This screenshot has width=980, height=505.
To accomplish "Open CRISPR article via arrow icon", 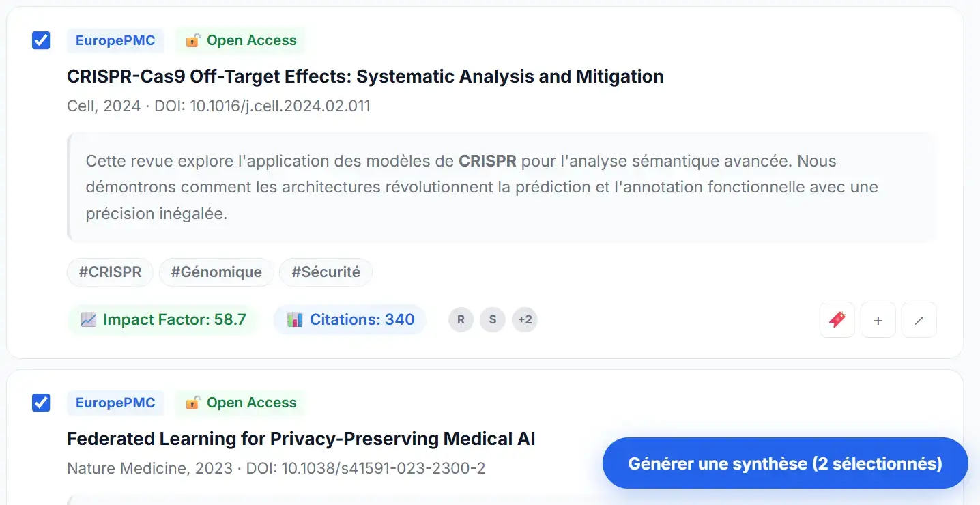I will 919,320.
